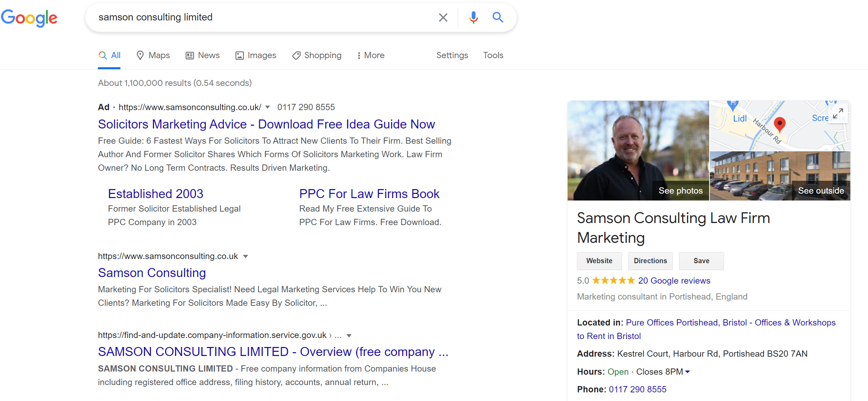The width and height of the screenshot is (868, 401).
Task: View the See photos thumbnail
Action: pos(638,151)
